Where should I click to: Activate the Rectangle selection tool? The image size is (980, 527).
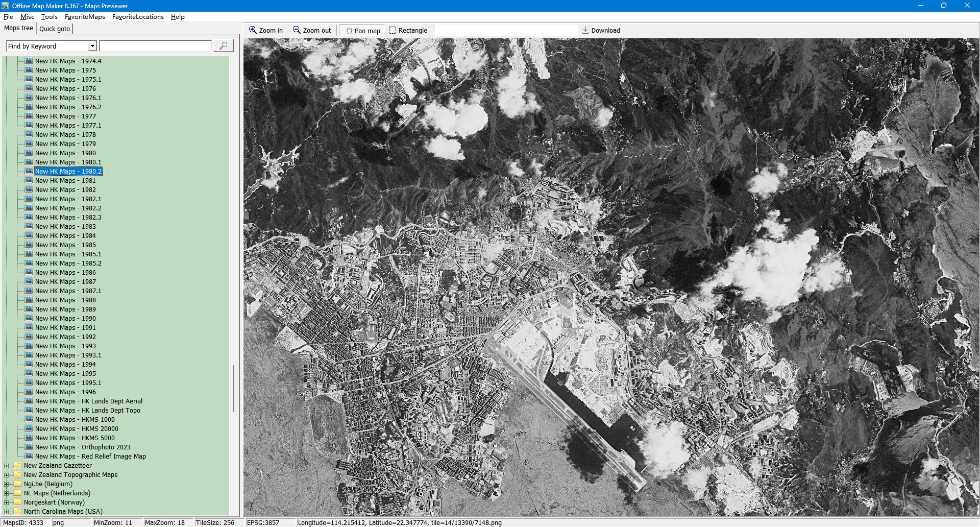[393, 30]
